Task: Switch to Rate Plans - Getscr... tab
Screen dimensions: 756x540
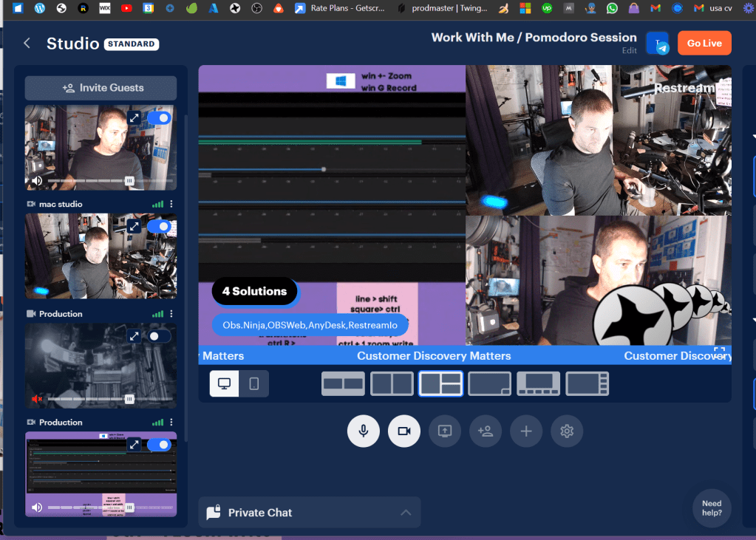Action: point(341,8)
